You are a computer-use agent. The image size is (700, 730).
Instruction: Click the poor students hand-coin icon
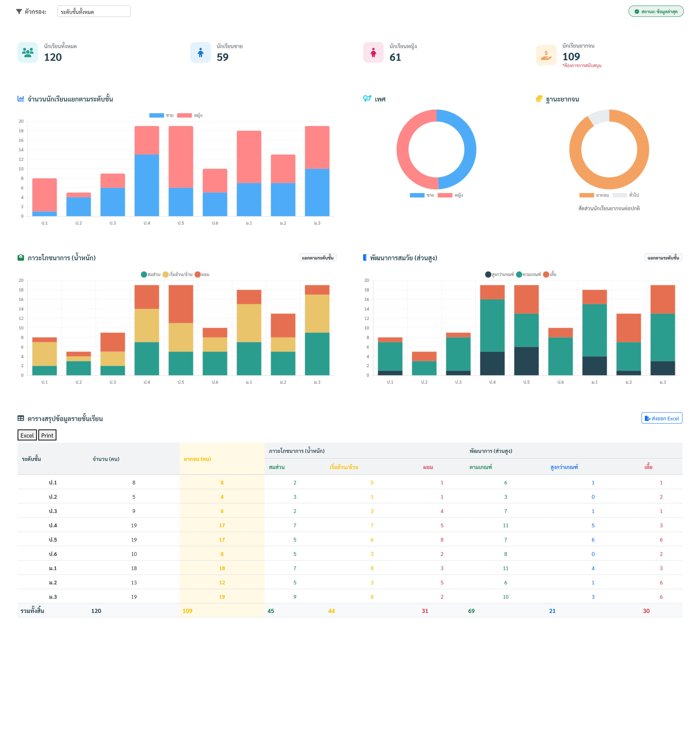(546, 55)
